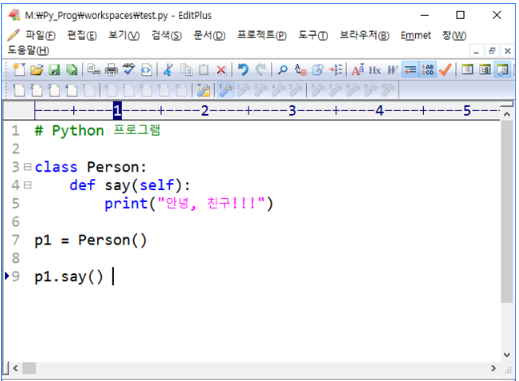
Task: Click the Undo arrow icon
Action: click(x=243, y=70)
